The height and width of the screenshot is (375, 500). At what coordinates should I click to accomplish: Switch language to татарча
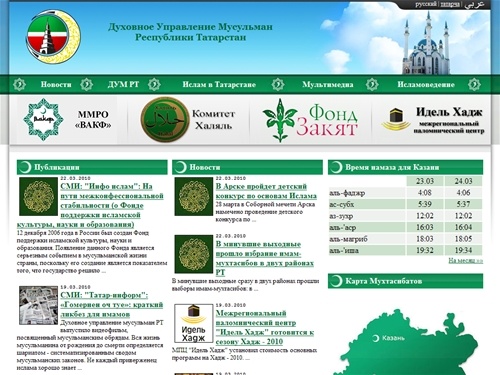click(450, 4)
